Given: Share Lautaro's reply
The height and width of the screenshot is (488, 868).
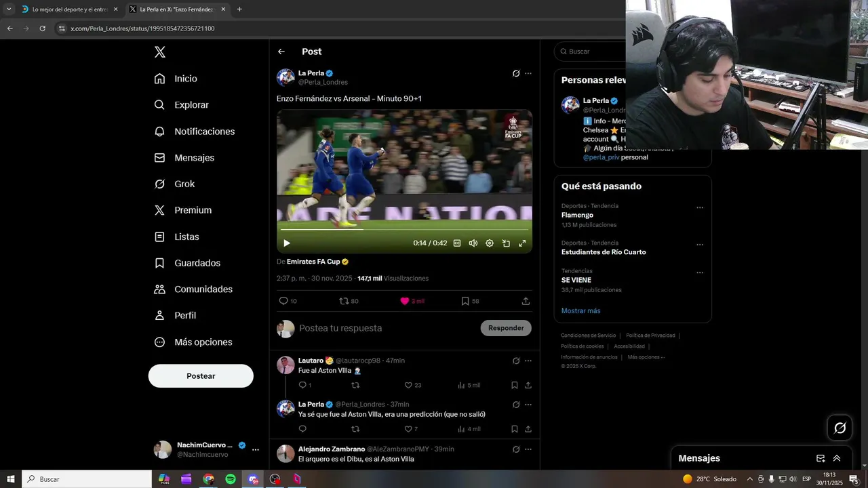Looking at the screenshot, I should point(528,385).
